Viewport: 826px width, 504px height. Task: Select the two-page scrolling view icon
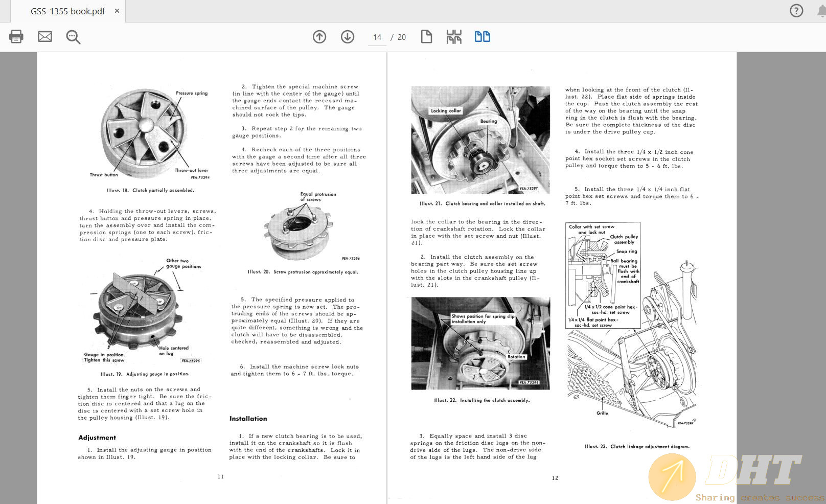point(454,37)
